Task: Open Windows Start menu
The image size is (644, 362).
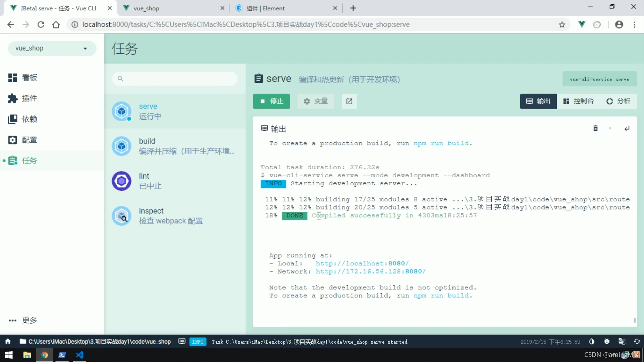Action: coord(9,355)
